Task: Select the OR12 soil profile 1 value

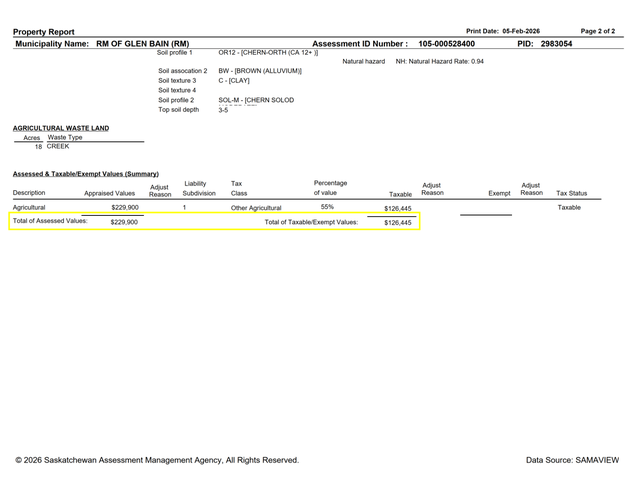Action: (261, 52)
